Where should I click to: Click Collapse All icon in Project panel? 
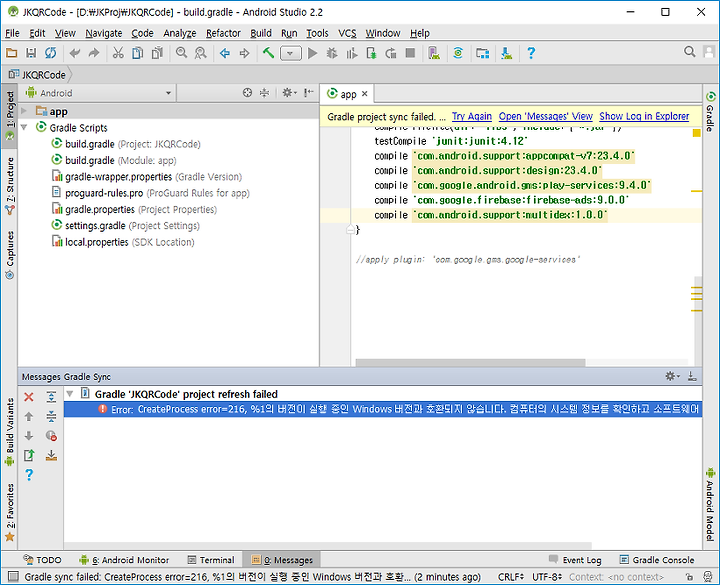click(264, 93)
